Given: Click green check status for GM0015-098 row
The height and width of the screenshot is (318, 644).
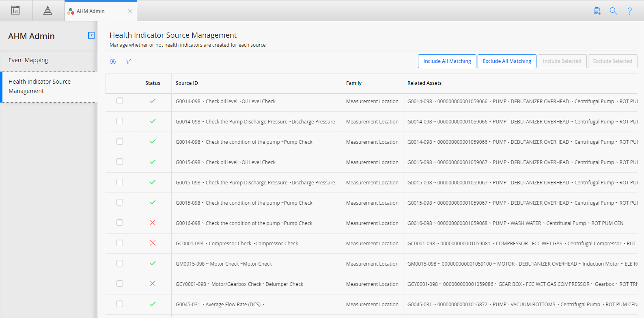Looking at the screenshot, I should click(153, 263).
